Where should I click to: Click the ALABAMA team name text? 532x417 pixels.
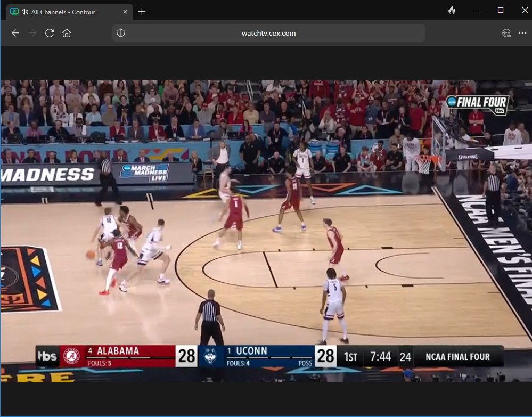click(x=118, y=351)
